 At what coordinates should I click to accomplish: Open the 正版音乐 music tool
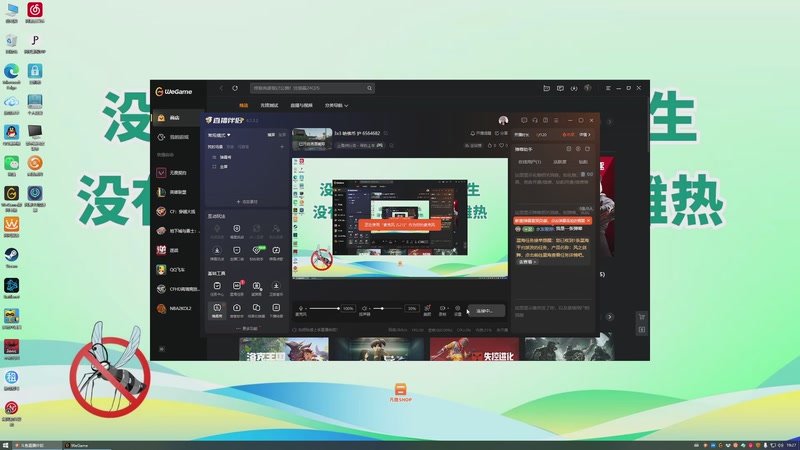[276, 288]
